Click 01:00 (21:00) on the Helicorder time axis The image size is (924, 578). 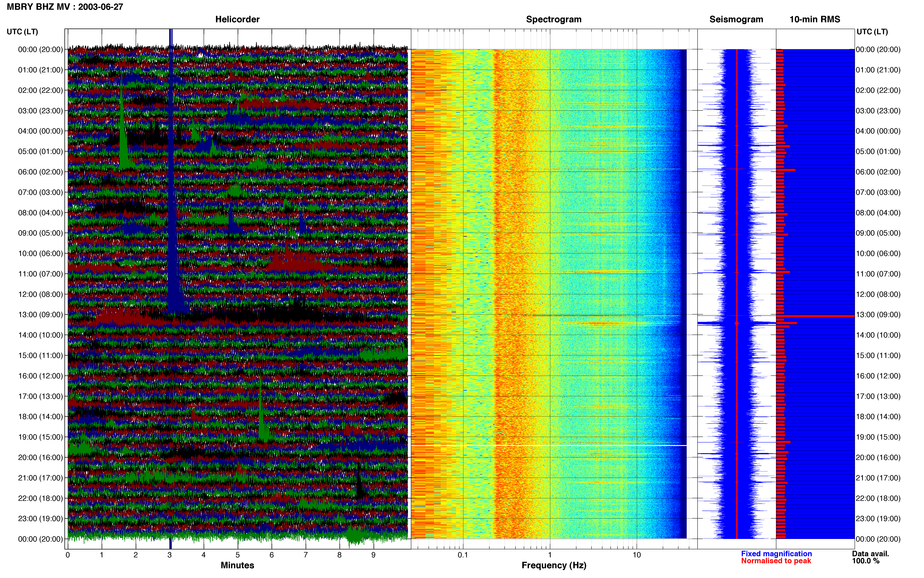[41, 70]
